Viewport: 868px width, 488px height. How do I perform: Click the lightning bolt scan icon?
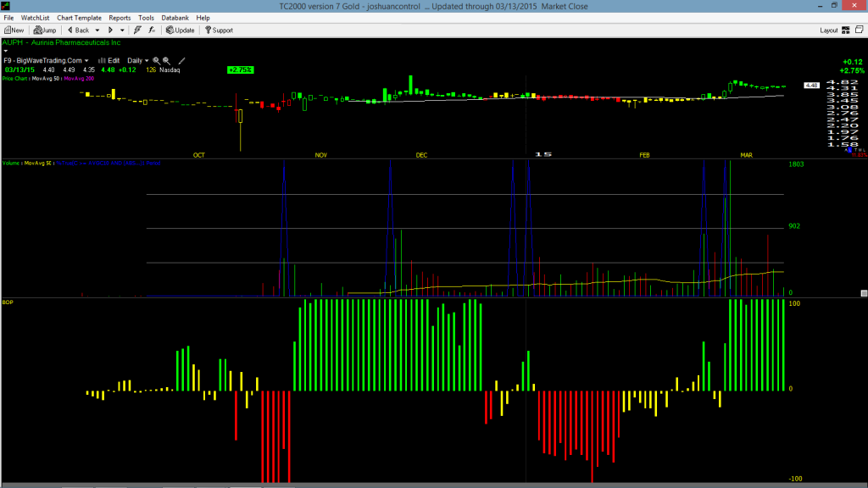[137, 30]
